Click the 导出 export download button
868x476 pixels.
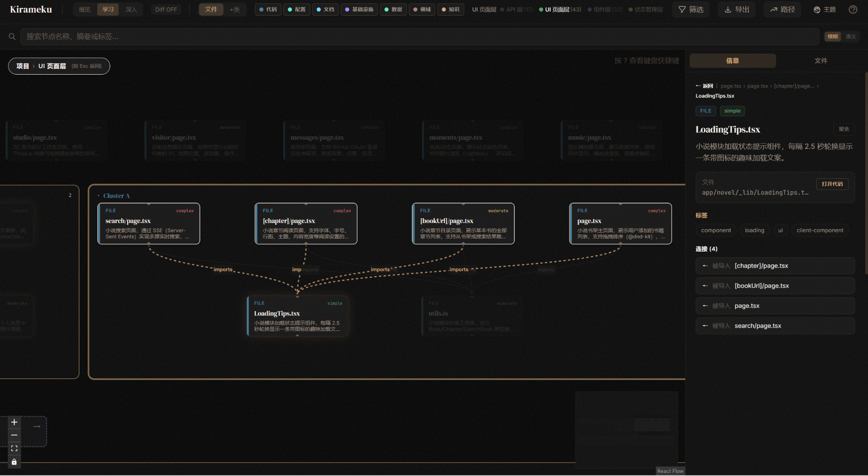pyautogui.click(x=737, y=10)
